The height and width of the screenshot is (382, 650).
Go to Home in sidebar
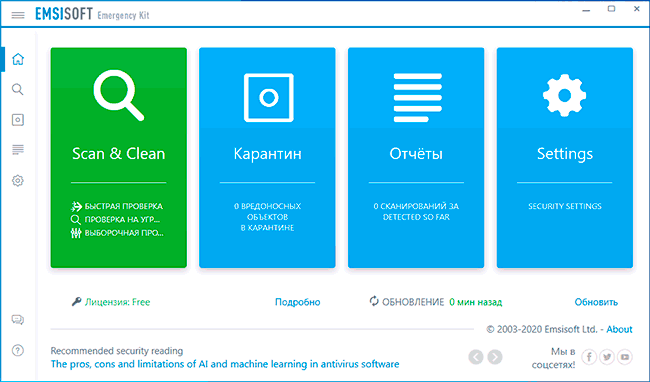click(18, 59)
